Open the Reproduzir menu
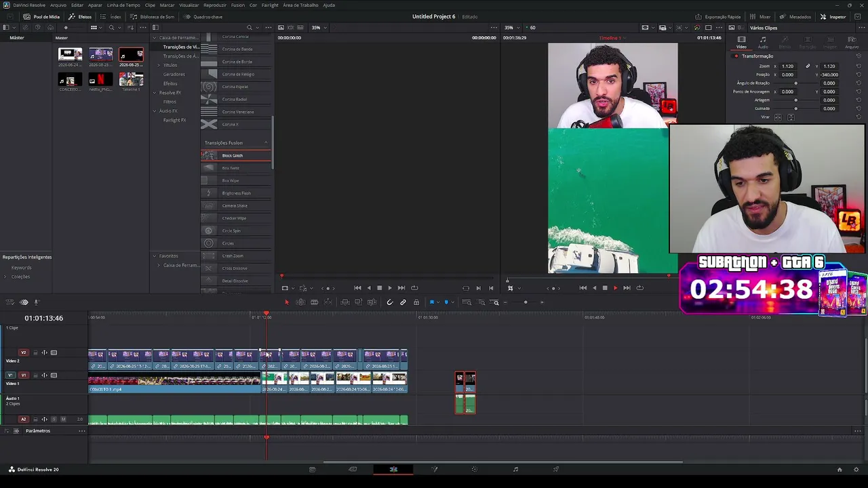The image size is (868, 488). tap(215, 5)
